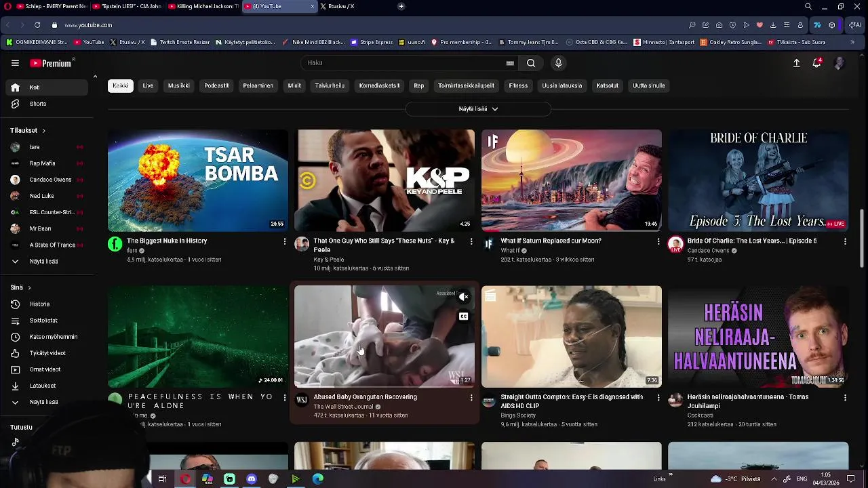
Task: Start voice search with the microphone icon
Action: (x=558, y=63)
